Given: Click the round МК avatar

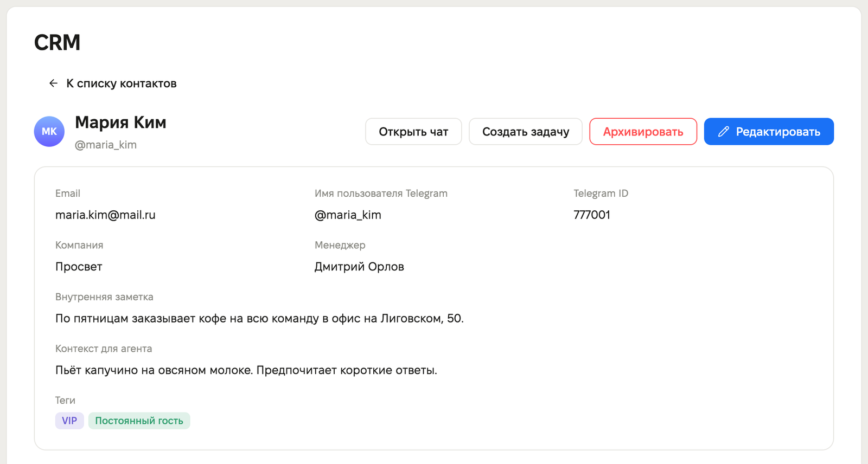Looking at the screenshot, I should coord(49,131).
